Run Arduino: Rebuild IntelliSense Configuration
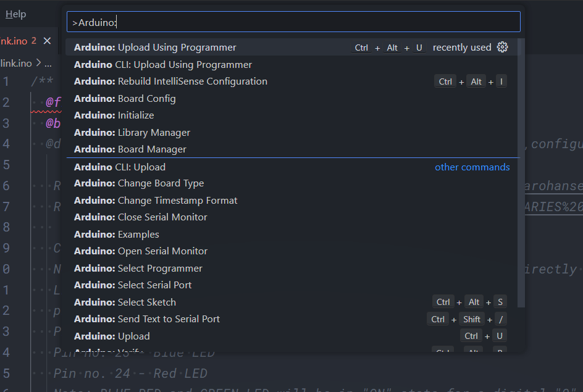The height and width of the screenshot is (392, 583). tap(291, 81)
